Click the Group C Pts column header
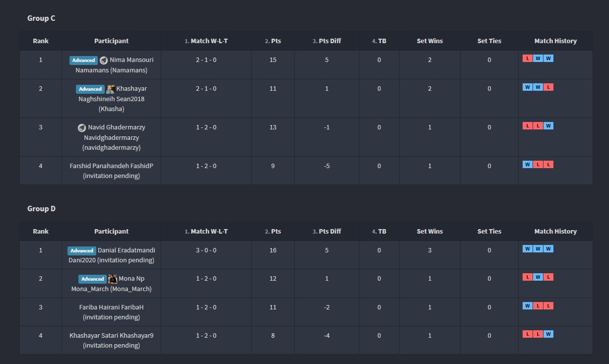 (x=273, y=41)
